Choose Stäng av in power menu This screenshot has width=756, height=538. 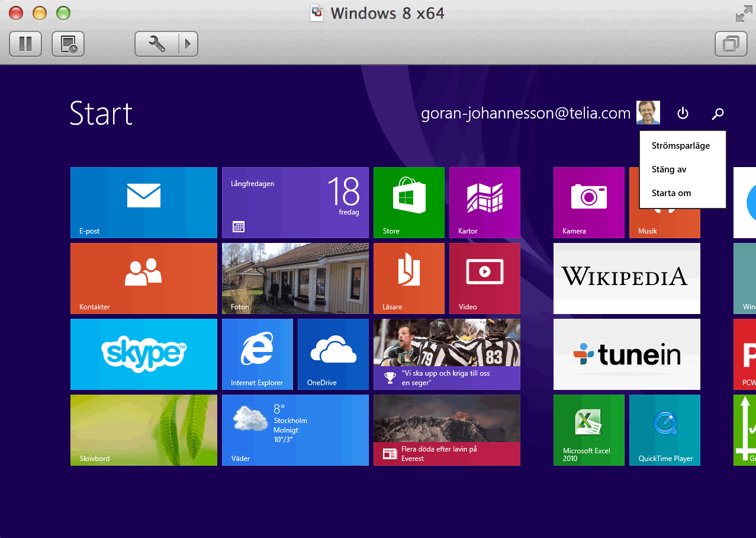[x=669, y=169]
